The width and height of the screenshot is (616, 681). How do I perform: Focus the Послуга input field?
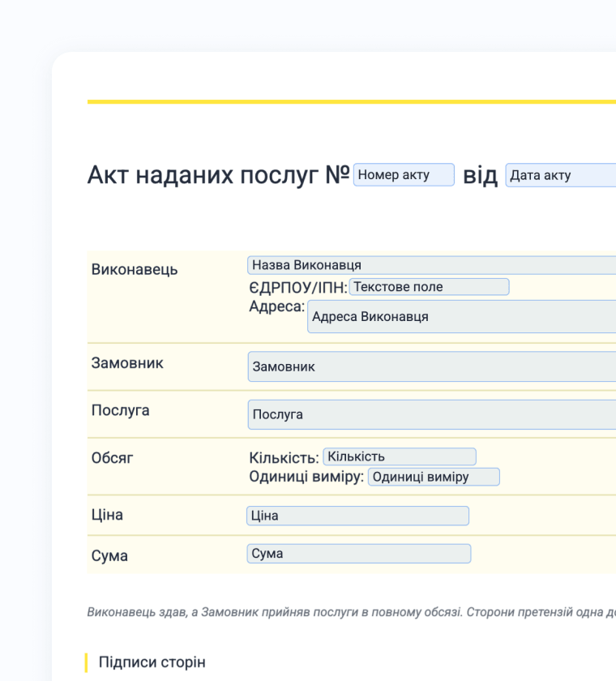tap(432, 415)
